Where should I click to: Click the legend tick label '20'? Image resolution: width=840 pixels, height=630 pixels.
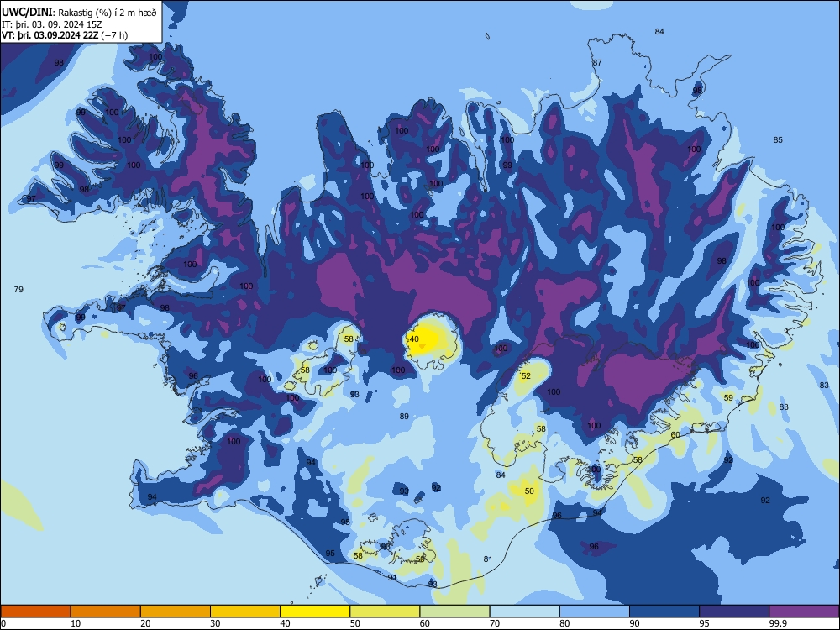tap(145, 623)
